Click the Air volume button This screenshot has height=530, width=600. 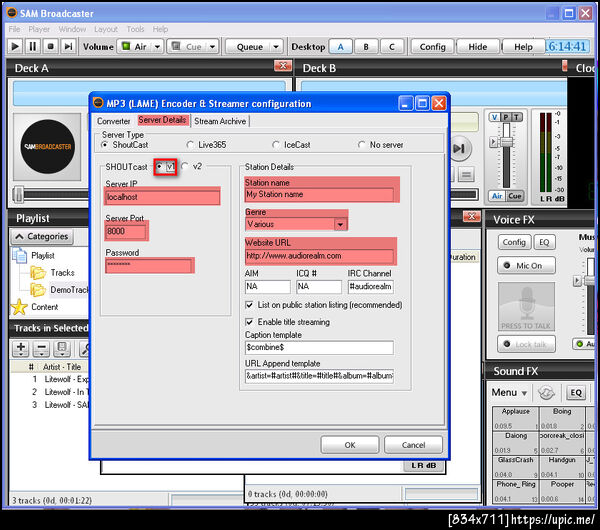(134, 47)
